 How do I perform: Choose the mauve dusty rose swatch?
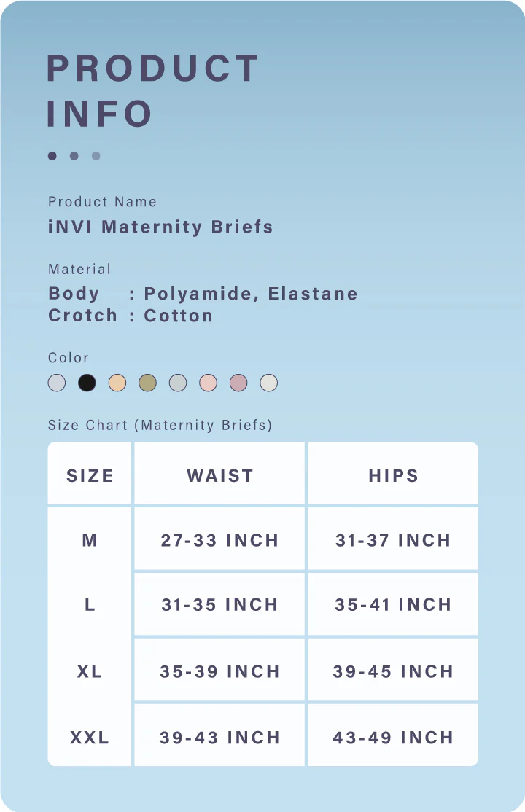click(238, 383)
